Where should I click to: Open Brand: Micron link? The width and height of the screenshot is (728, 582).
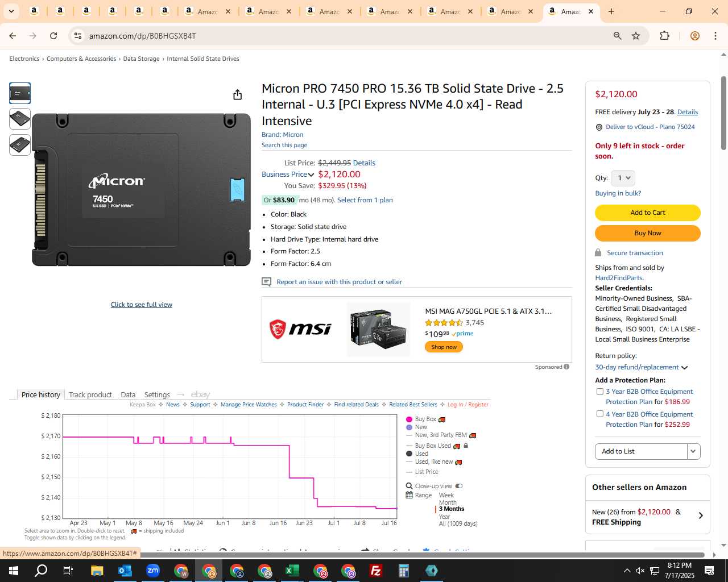point(282,135)
